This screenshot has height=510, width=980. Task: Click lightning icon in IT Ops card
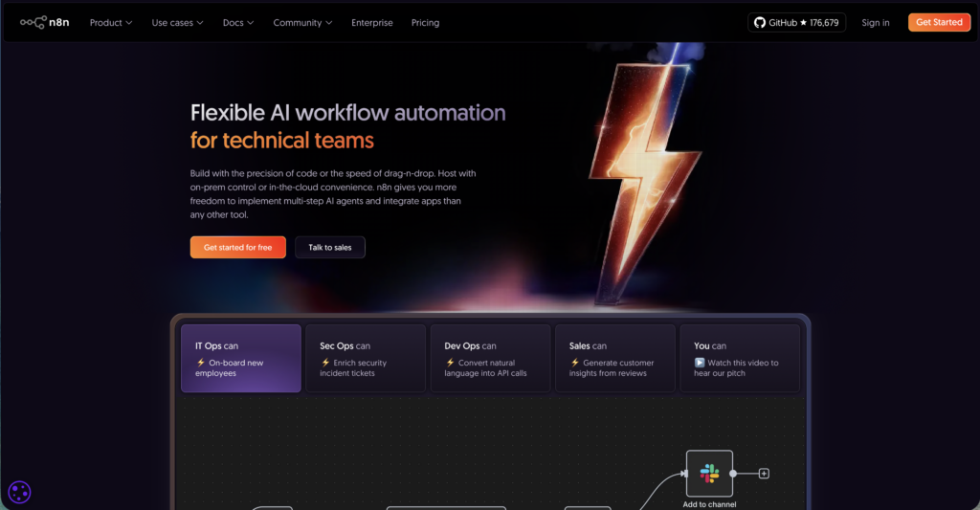(x=201, y=363)
